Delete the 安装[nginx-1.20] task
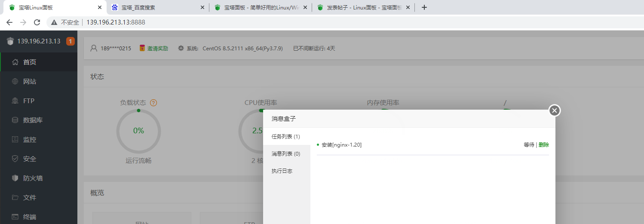The image size is (644, 224). tap(544, 145)
